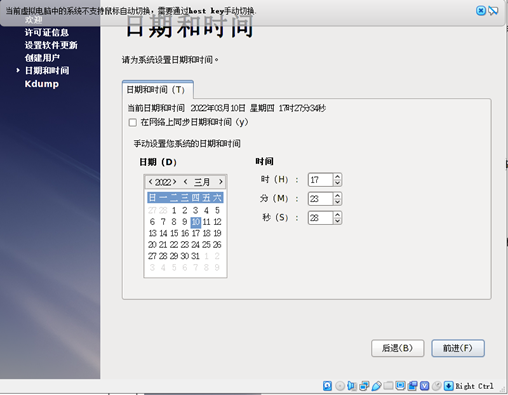The image size is (508, 395).
Task: Select day 15 in the calendar
Action: [174, 233]
